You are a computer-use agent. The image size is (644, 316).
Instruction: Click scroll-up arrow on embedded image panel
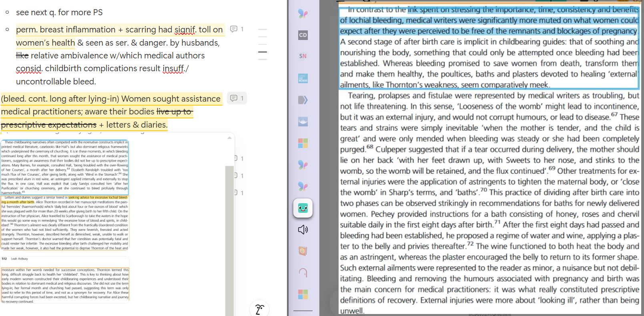point(229,138)
